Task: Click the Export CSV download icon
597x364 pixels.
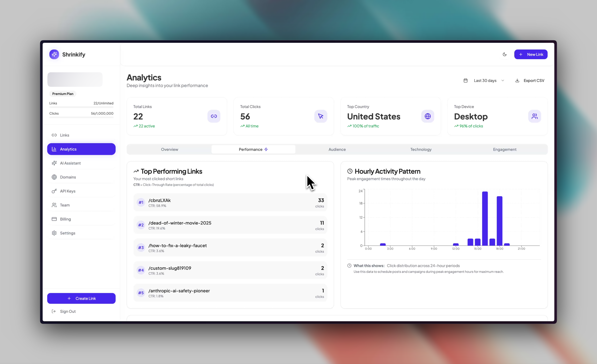Action: pos(517,81)
